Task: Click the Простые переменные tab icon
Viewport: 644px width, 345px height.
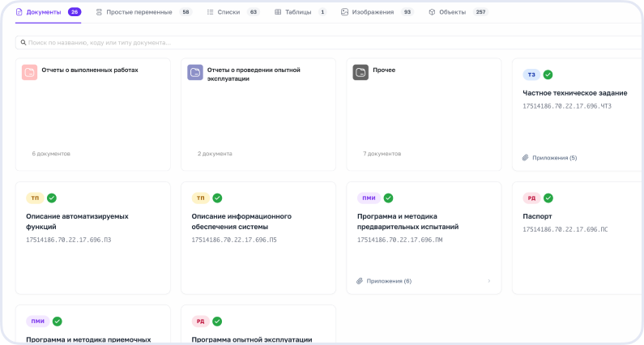Action: click(x=99, y=12)
